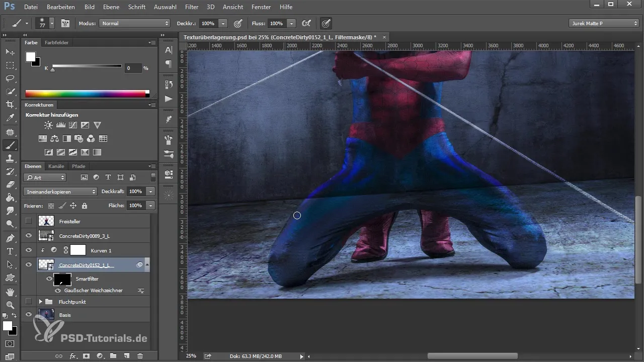Open the layer filter Art dropdown

click(45, 177)
